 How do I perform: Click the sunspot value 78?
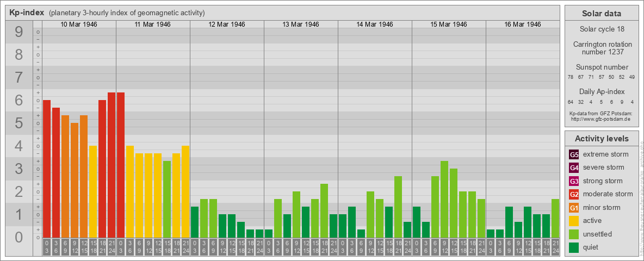tap(571, 77)
